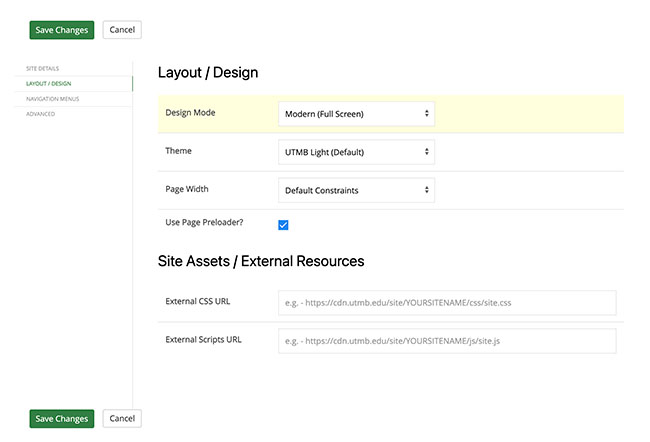This screenshot has width=650, height=442.
Task: Focus the External CSS URL input field
Action: coord(446,303)
